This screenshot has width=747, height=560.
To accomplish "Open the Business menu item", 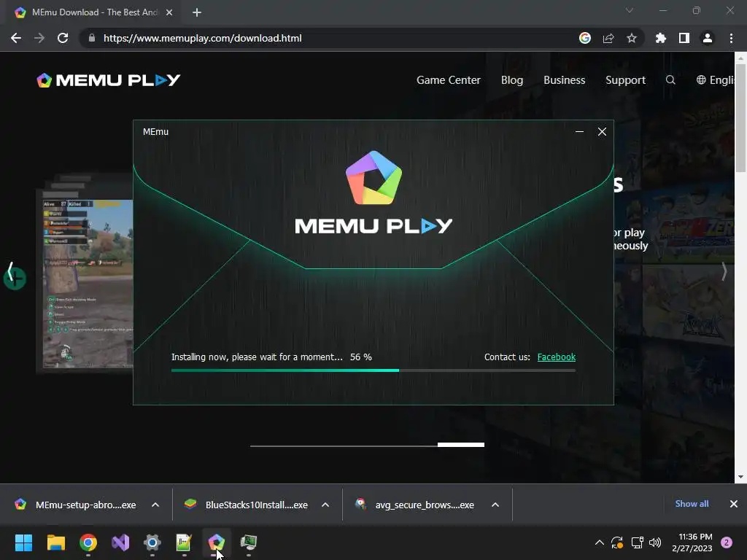I will coord(564,80).
